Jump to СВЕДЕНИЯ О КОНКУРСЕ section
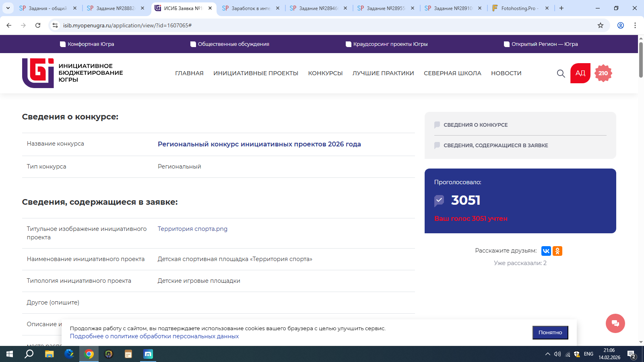 click(475, 125)
